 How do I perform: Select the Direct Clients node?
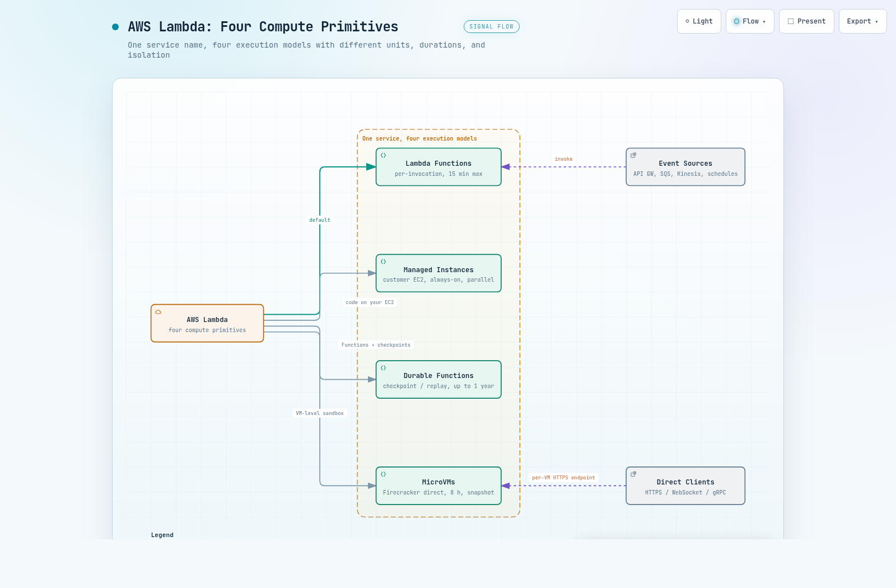[685, 486]
